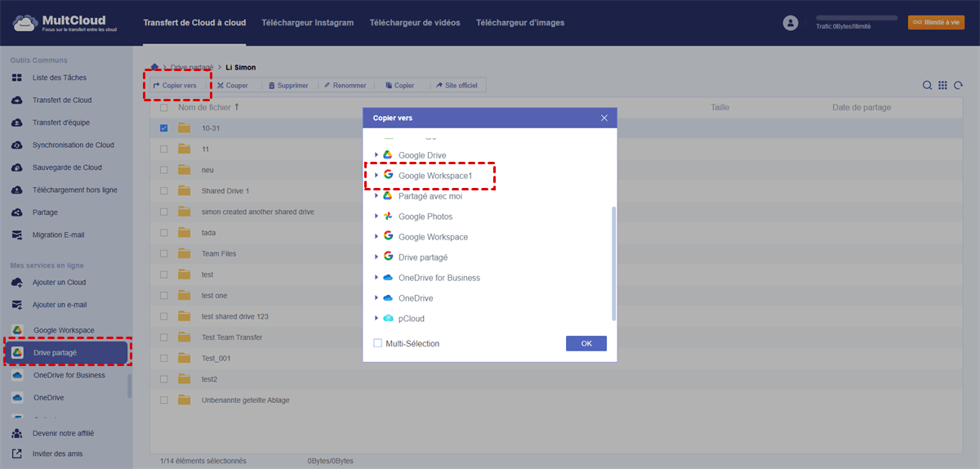Viewport: 980px width, 469px height.
Task: Close the Copier vers dialog
Action: [x=604, y=118]
